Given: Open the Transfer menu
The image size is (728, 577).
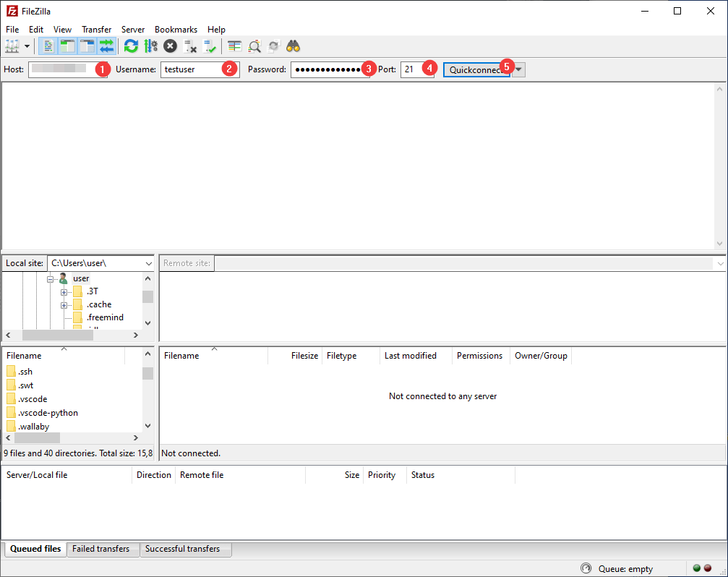Looking at the screenshot, I should pyautogui.click(x=97, y=29).
